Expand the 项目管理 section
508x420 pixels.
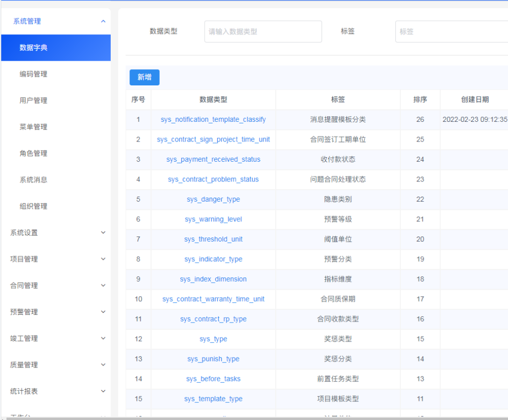(56, 259)
